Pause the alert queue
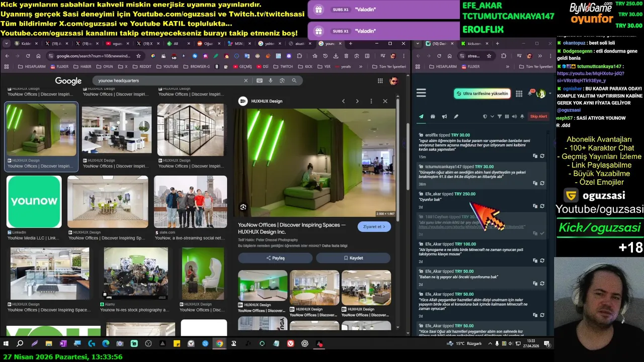This screenshot has width=644, height=362. [x=507, y=117]
